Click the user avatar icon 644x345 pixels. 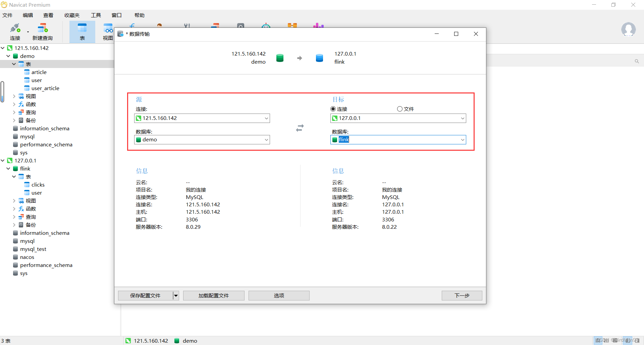(628, 29)
